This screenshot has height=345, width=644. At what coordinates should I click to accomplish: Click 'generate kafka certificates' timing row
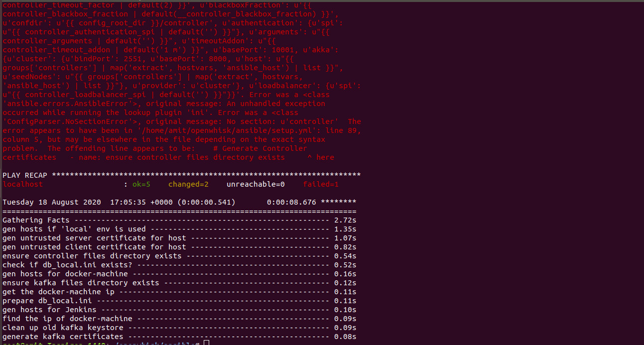pos(179,337)
